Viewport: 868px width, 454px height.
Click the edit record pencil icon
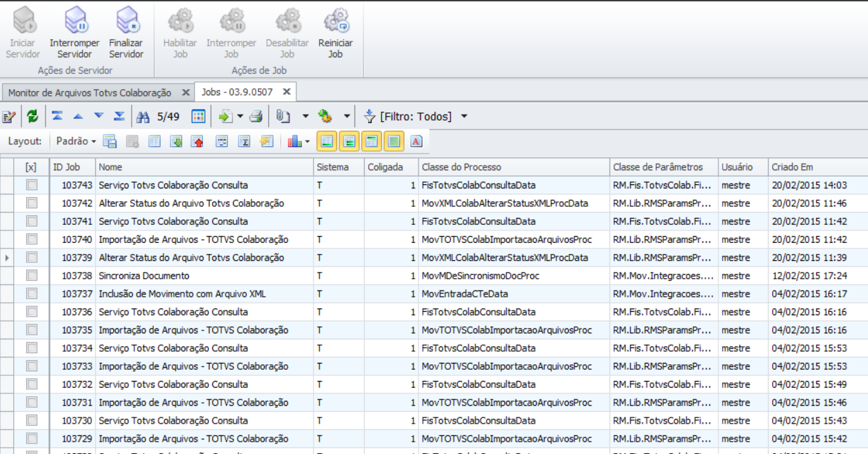coord(9,117)
